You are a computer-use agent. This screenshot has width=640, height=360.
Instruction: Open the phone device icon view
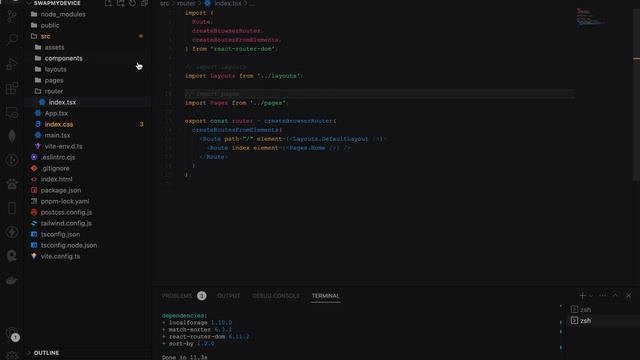[x=12, y=208]
